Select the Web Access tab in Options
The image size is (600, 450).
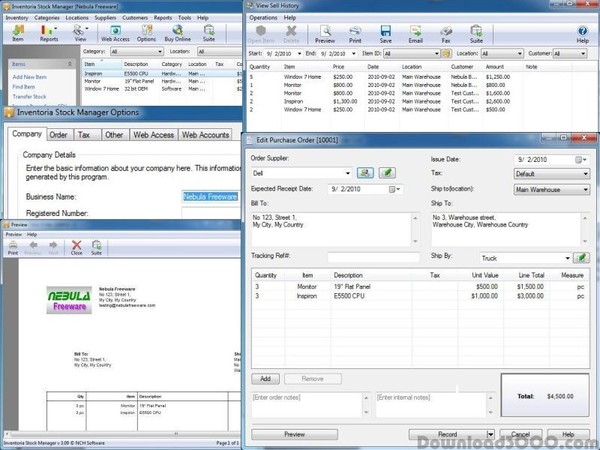[x=153, y=135]
